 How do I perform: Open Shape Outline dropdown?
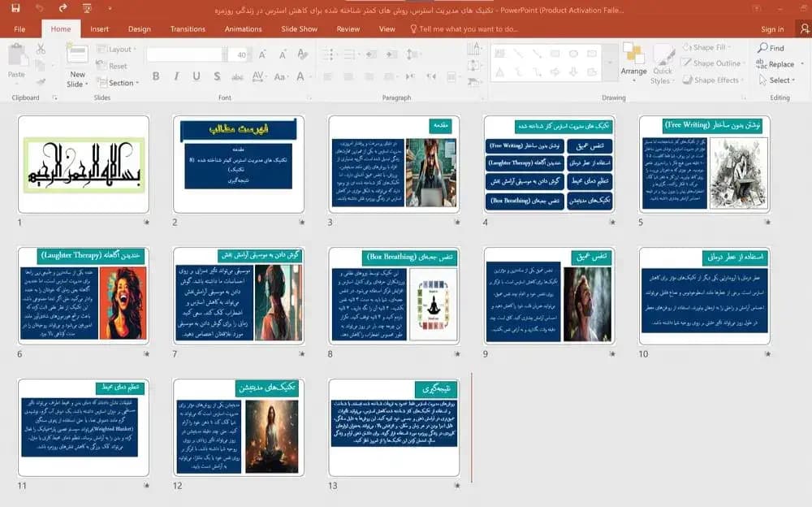(713, 63)
